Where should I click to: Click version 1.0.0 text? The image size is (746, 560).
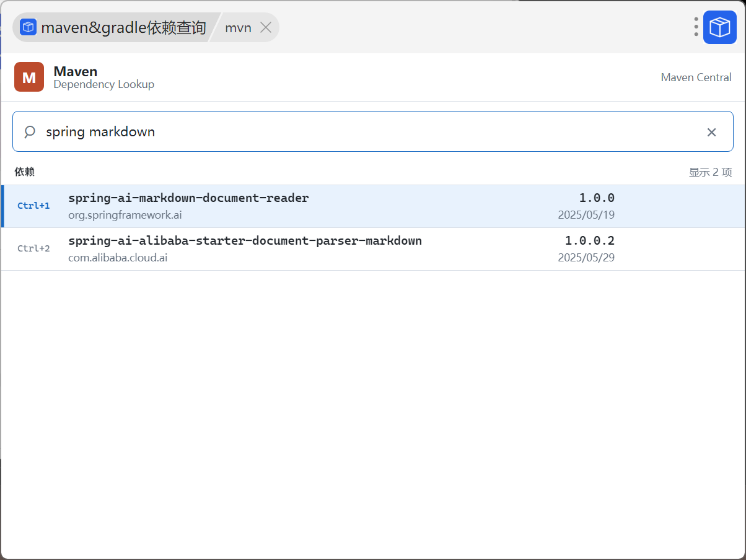click(x=597, y=198)
